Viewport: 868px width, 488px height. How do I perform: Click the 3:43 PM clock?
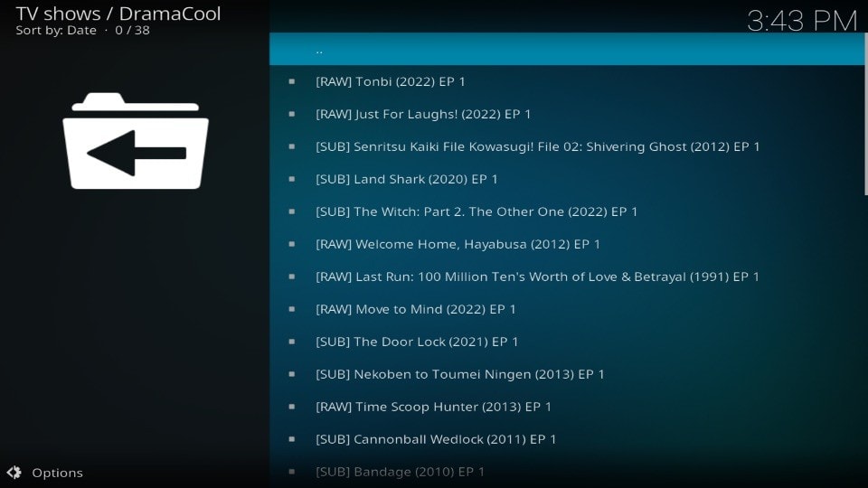click(x=802, y=21)
